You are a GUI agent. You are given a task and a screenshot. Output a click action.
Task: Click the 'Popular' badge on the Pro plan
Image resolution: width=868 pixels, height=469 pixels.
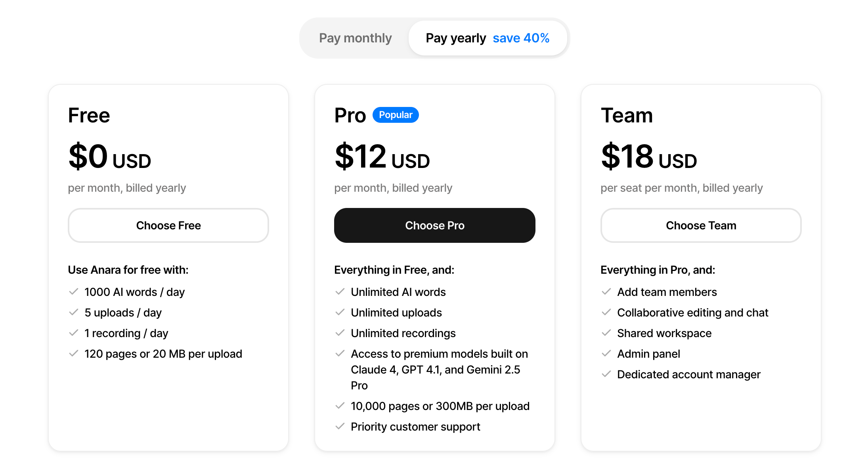tap(396, 115)
